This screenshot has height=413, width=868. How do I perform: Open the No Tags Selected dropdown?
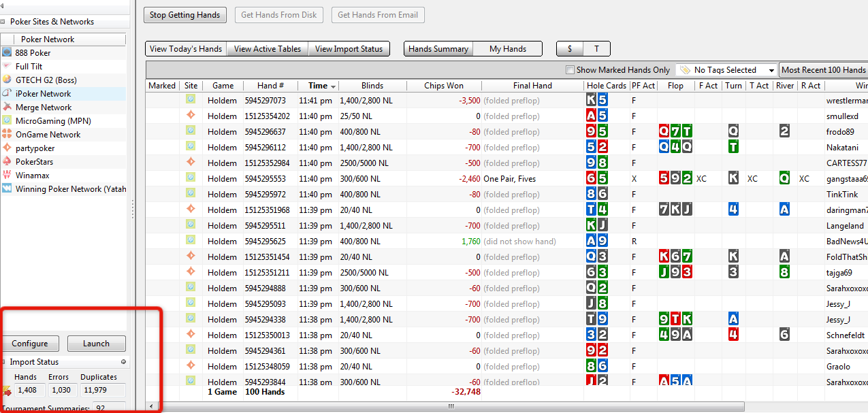coord(726,70)
